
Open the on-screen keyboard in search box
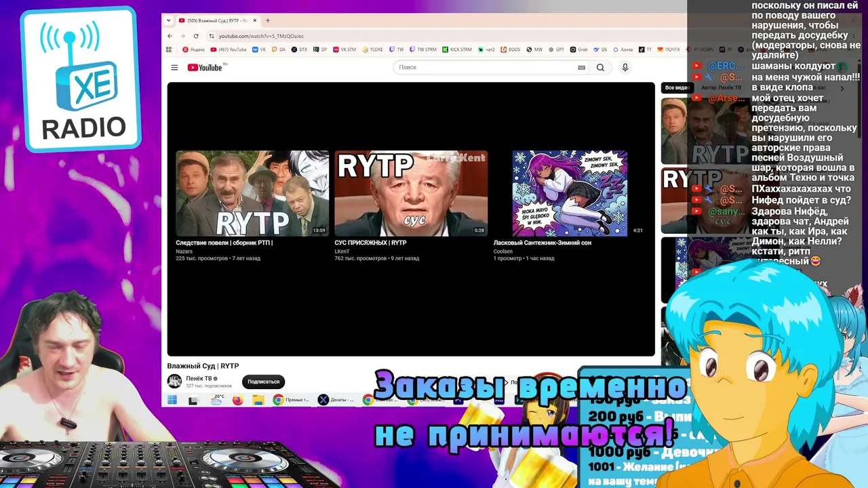point(581,68)
